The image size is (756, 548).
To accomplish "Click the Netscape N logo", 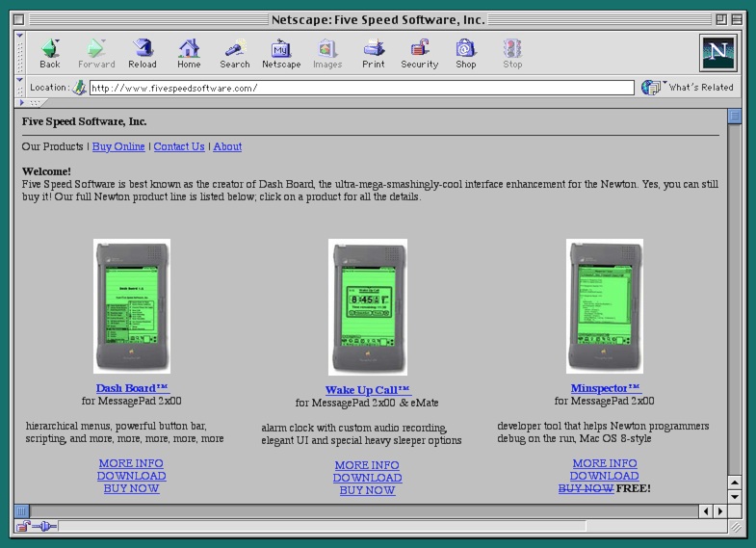I will tap(717, 53).
